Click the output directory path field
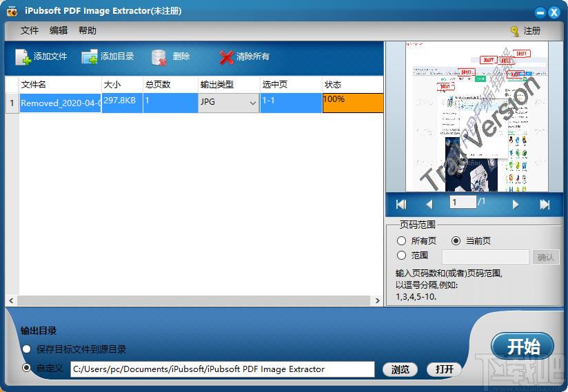The width and height of the screenshot is (568, 392). (x=223, y=369)
